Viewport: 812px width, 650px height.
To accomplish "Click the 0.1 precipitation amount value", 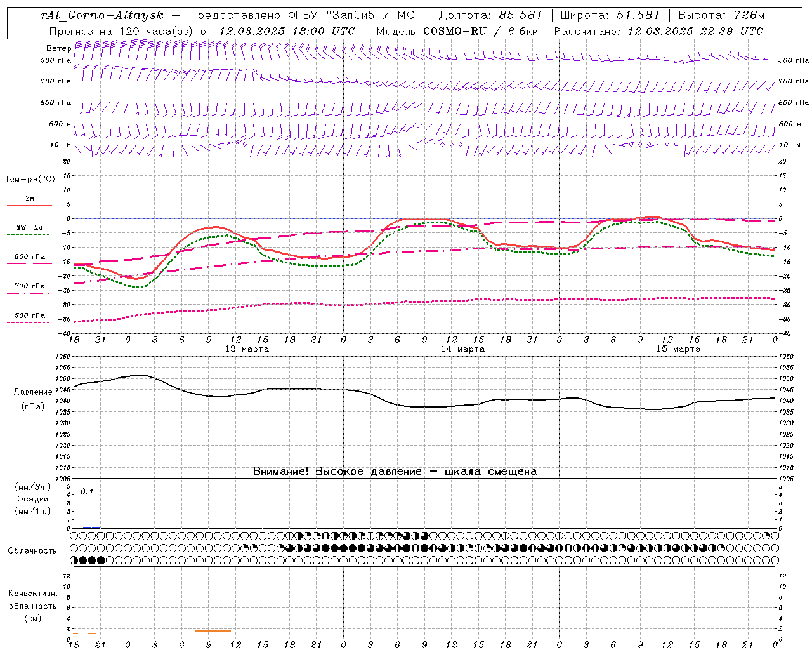I will coord(87,492).
